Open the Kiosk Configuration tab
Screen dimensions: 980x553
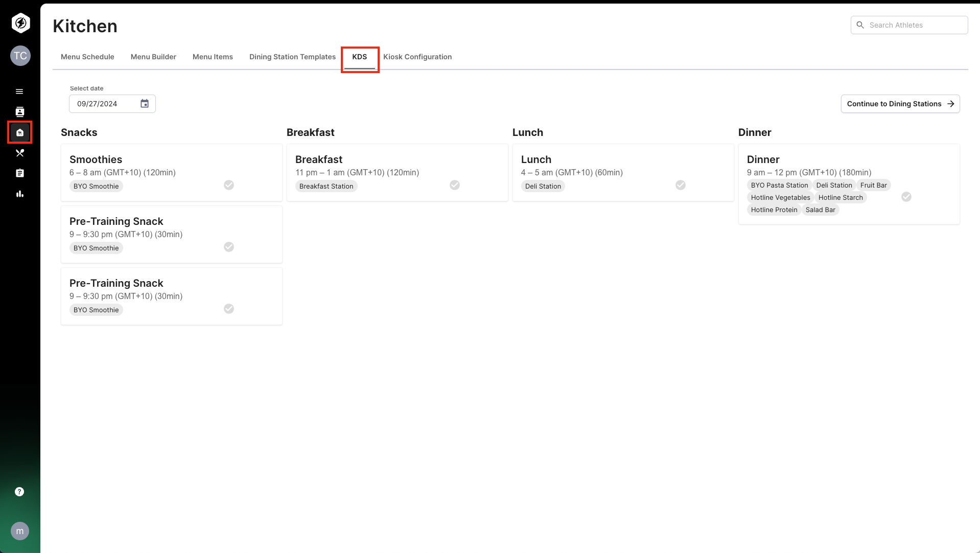(x=417, y=57)
